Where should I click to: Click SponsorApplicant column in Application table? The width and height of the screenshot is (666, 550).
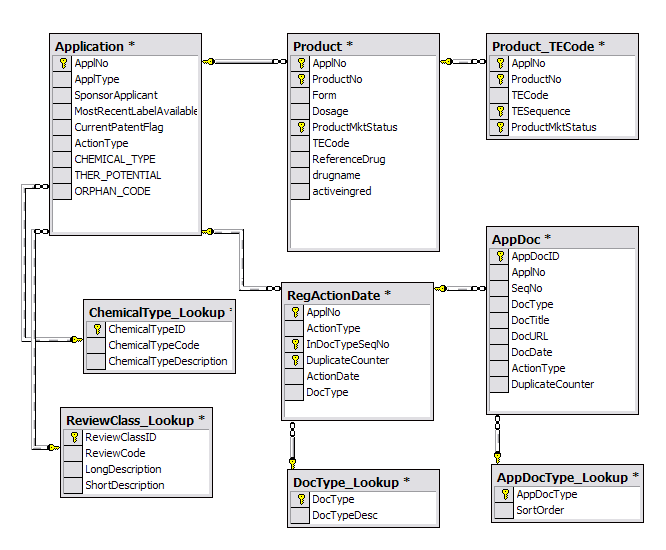click(115, 95)
